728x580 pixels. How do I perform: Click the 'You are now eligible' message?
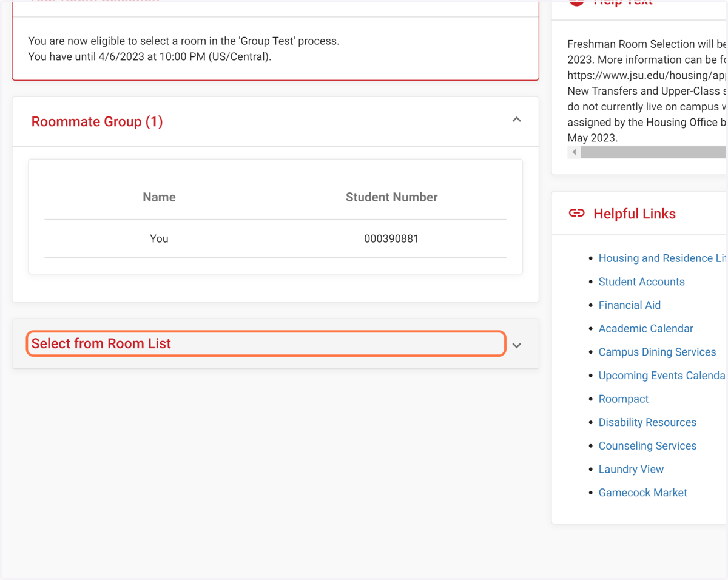[184, 41]
